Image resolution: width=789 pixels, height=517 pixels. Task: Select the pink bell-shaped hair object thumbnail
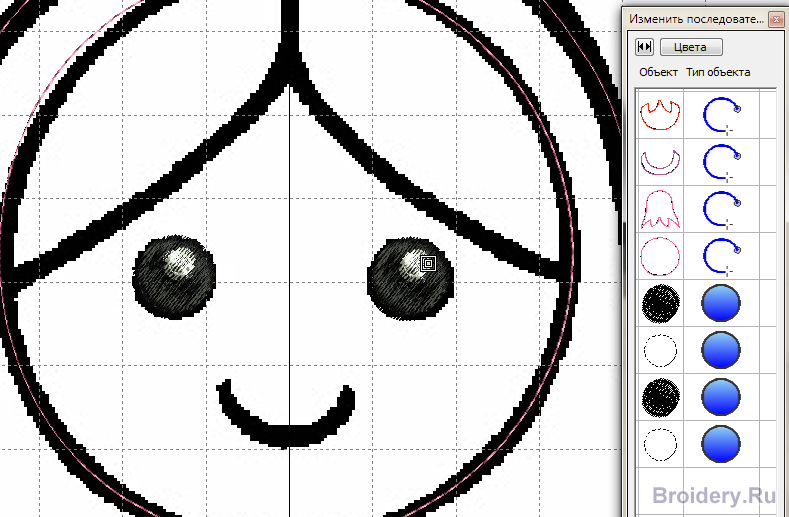pos(660,209)
